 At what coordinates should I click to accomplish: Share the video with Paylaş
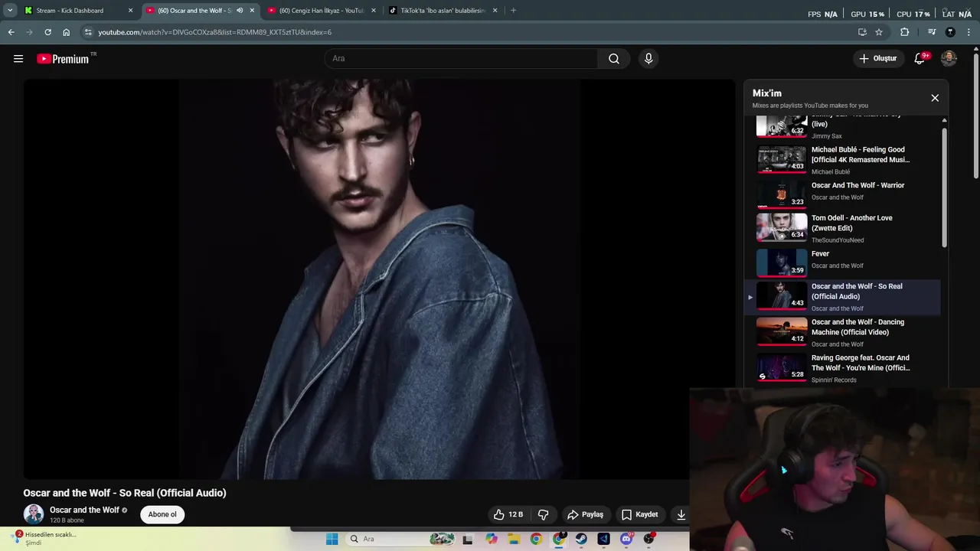pos(585,514)
